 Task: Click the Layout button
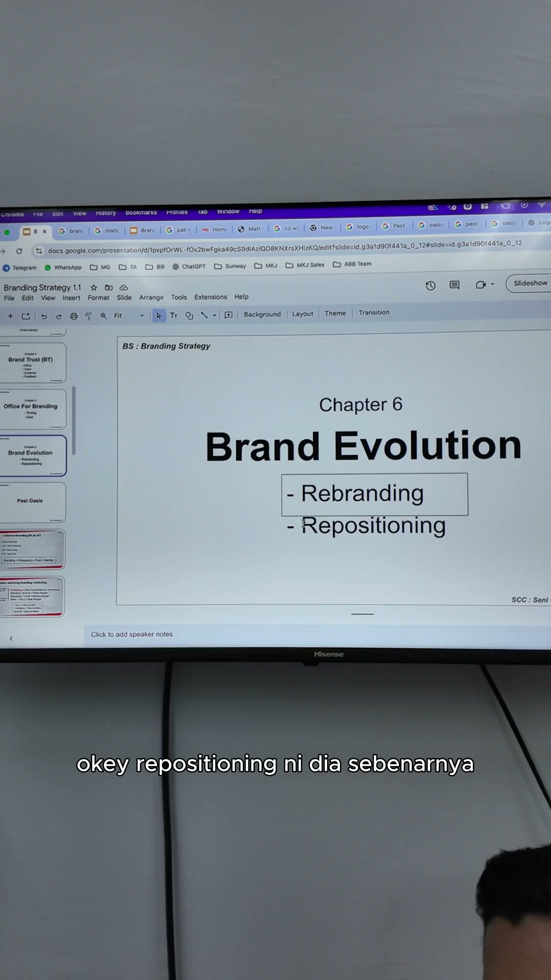[303, 314]
